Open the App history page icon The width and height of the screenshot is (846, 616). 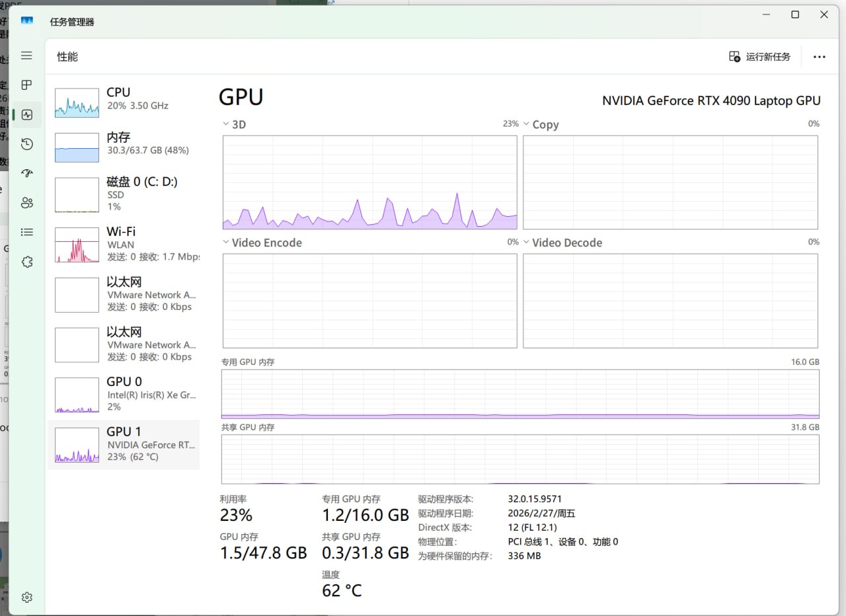click(x=26, y=144)
